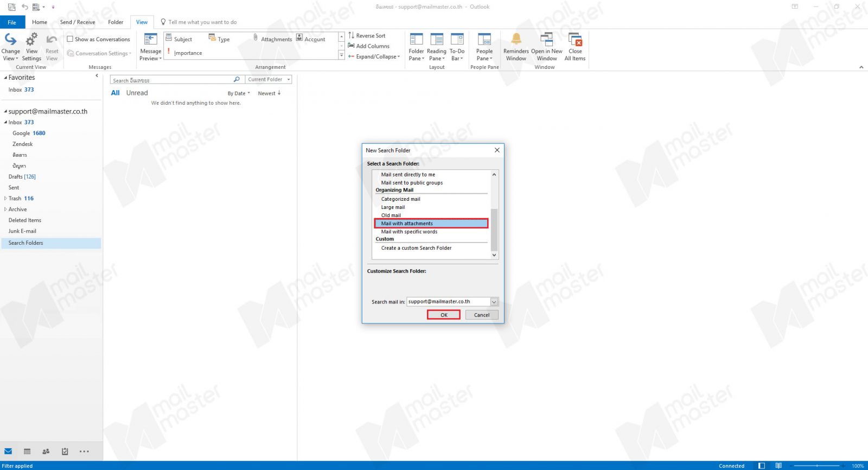
Task: Collapse the ribbon arrow
Action: [x=861, y=67]
